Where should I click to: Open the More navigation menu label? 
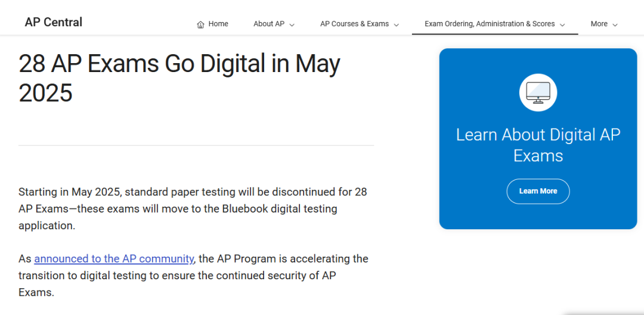pos(599,24)
